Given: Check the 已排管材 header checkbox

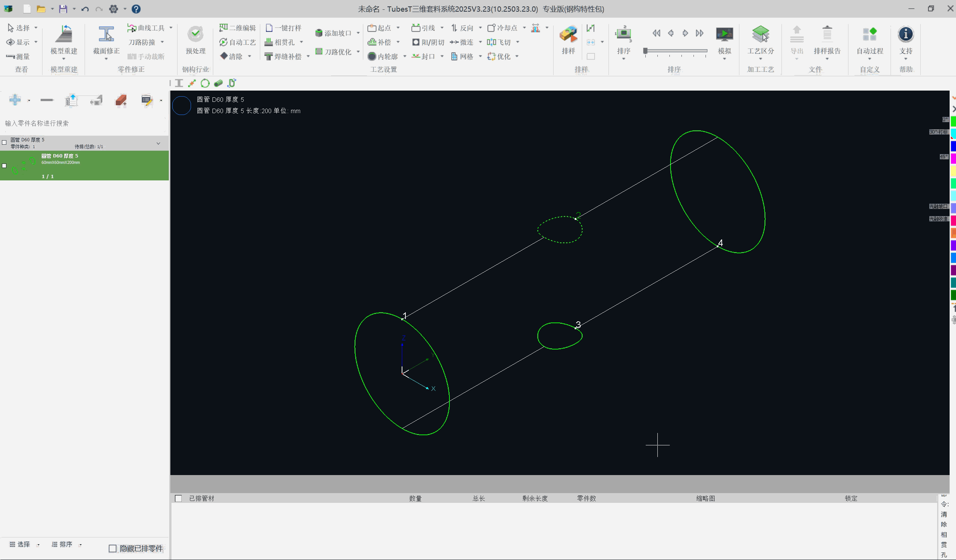Looking at the screenshot, I should pyautogui.click(x=178, y=499).
